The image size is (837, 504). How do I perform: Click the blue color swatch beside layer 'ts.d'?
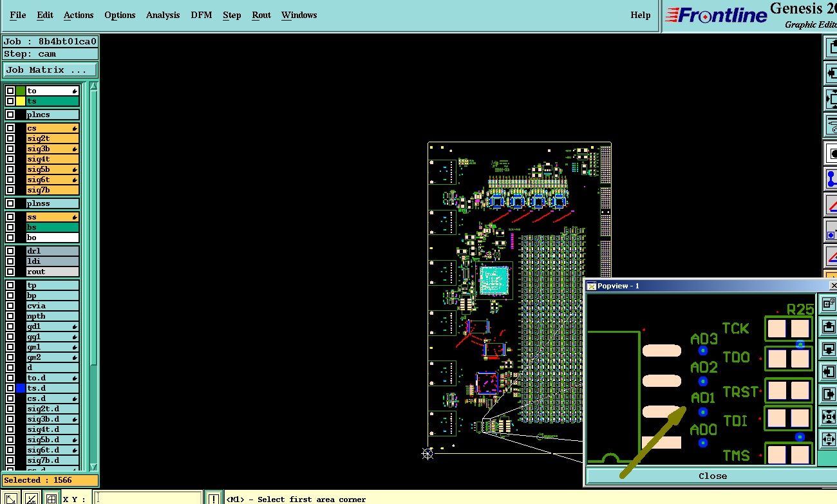click(x=21, y=388)
